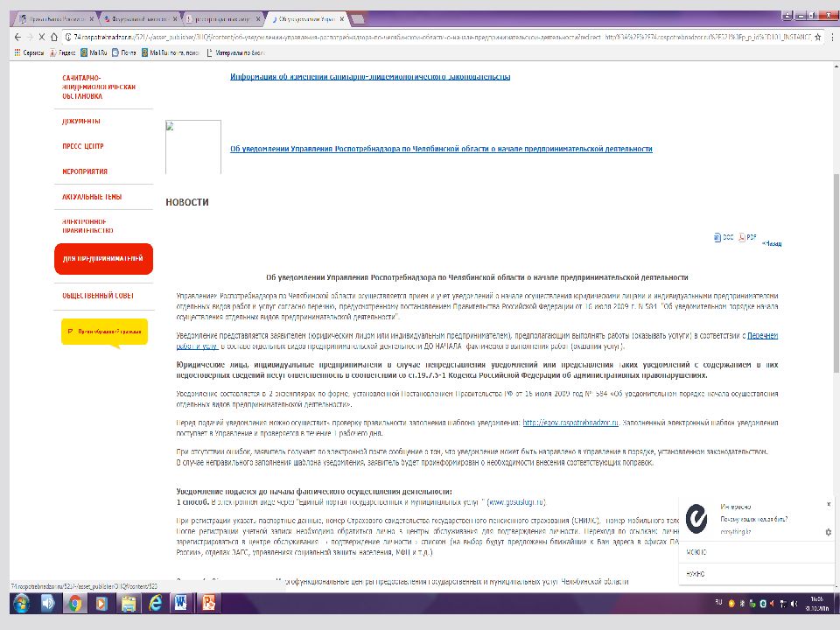Open Mail.Ru почта, поиск bookmark
Image resolution: width=840 pixels, height=630 pixels.
[x=171, y=52]
